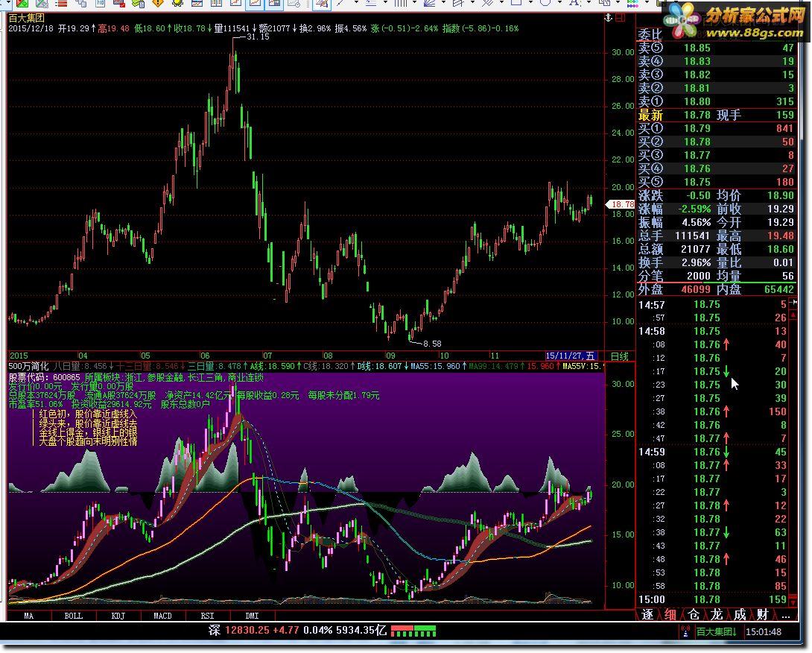This screenshot has height=653, width=812.
Task: Click the 最新 18.78 latest price row
Action: (x=716, y=115)
